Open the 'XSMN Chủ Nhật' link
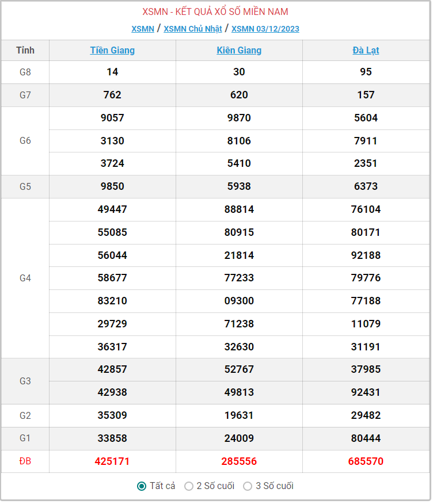433x504 pixels. point(193,29)
